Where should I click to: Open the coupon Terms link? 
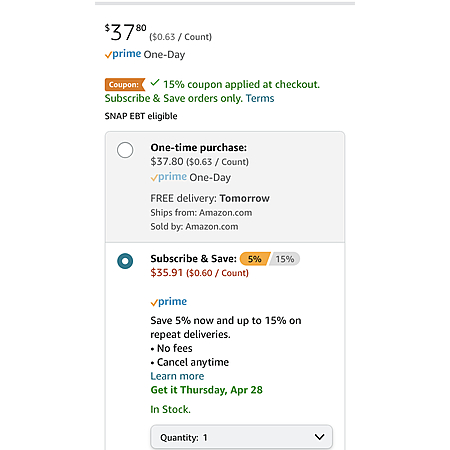[x=260, y=98]
